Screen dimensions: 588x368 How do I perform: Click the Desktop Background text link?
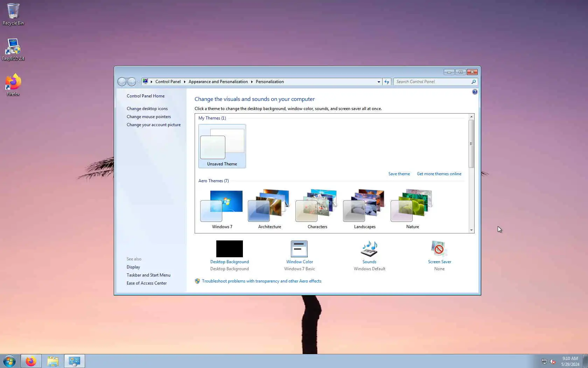pos(230,262)
